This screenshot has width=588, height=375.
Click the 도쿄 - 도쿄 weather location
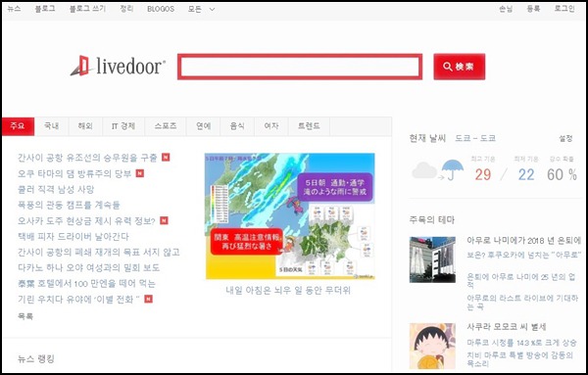click(475, 138)
